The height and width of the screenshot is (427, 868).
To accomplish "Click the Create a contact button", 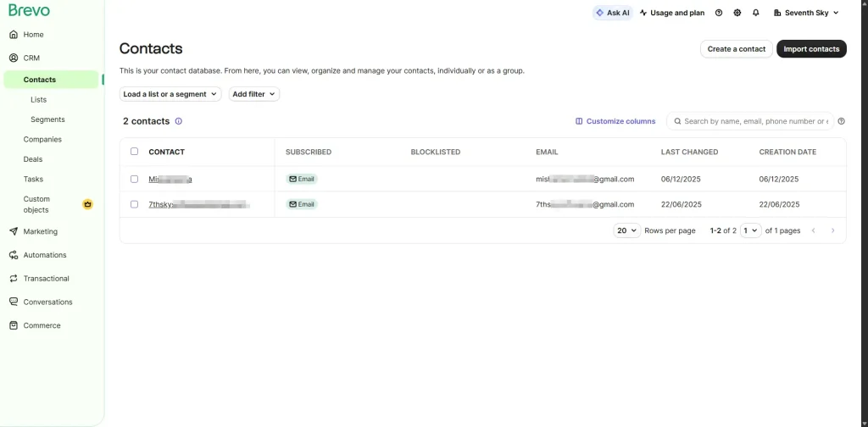I will [x=736, y=49].
